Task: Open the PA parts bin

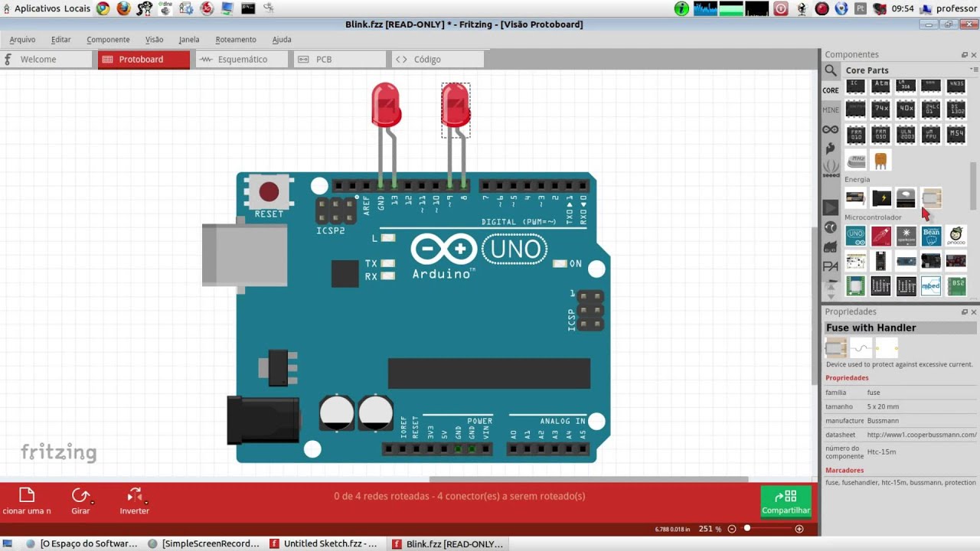Action: (x=831, y=266)
